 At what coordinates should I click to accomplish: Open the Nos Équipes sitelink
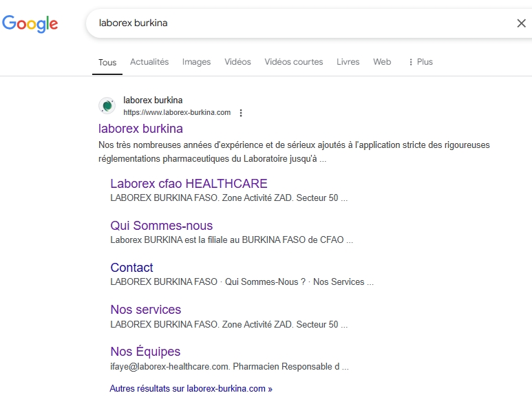coord(145,352)
